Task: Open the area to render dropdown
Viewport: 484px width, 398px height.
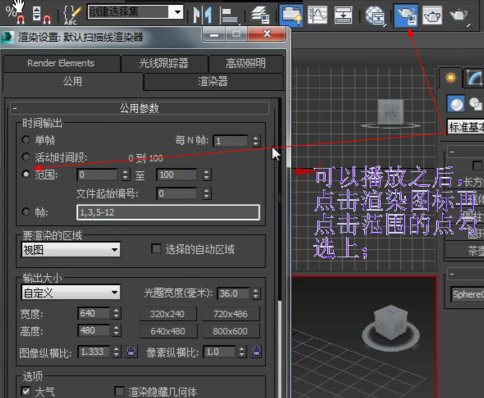Action: point(71,249)
